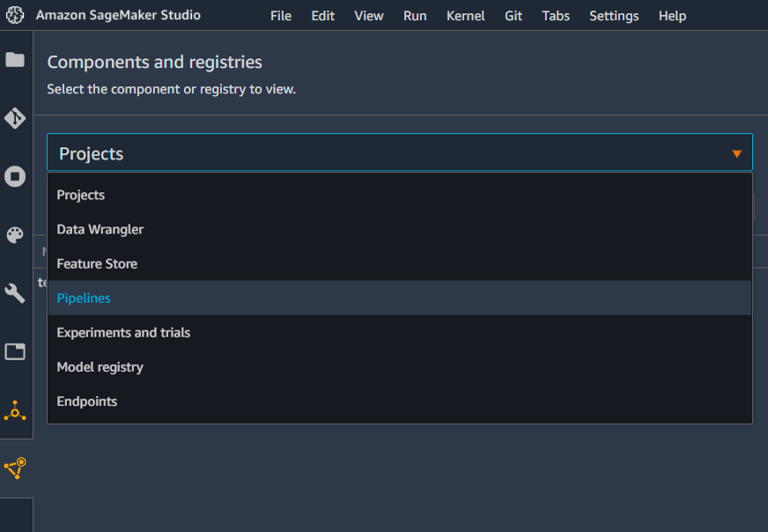Collapse dropdown using orange arrow

coord(736,154)
